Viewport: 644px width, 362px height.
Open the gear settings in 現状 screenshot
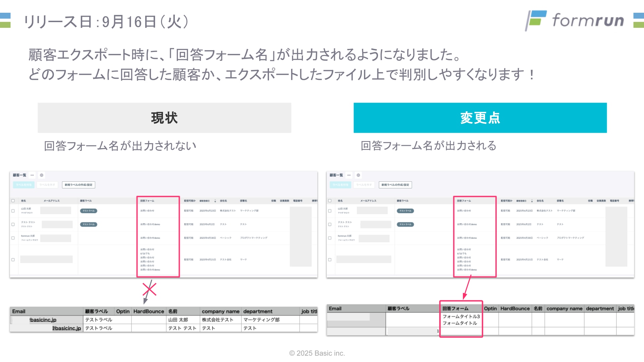pos(42,175)
